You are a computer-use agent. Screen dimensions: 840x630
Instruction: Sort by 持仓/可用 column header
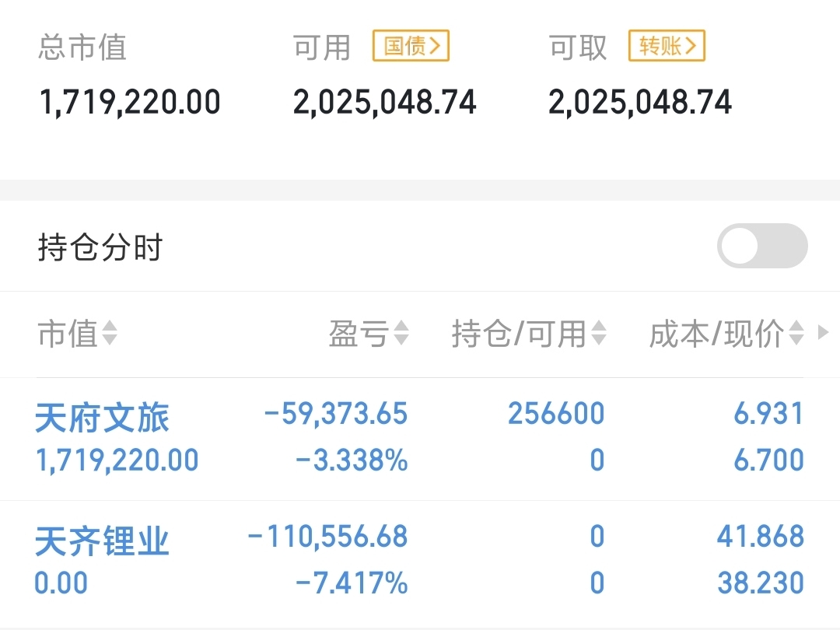click(530, 333)
